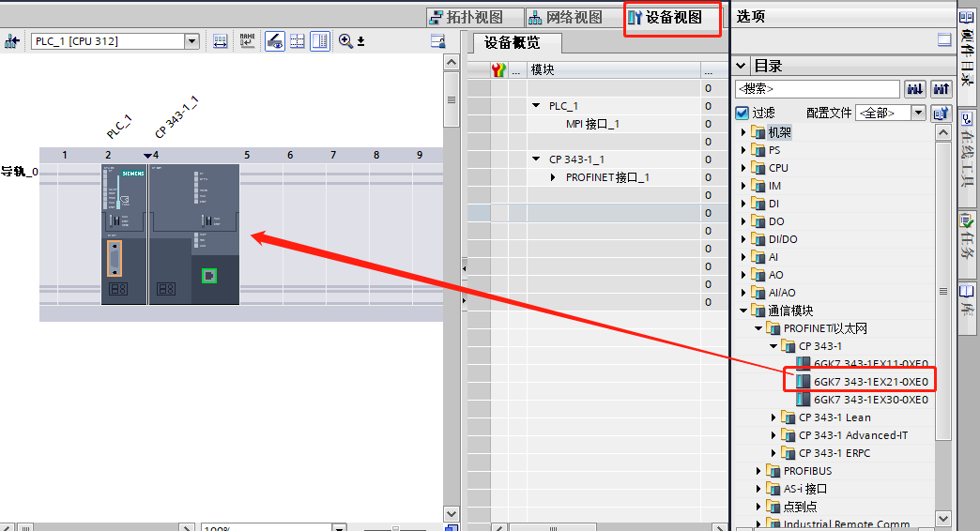Collapse the 目录 catalog section chevron
The image size is (980, 531).
pyautogui.click(x=741, y=66)
